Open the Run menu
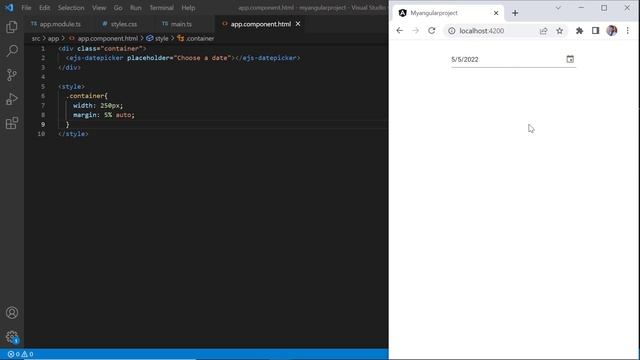The image size is (640, 360). coord(136,8)
